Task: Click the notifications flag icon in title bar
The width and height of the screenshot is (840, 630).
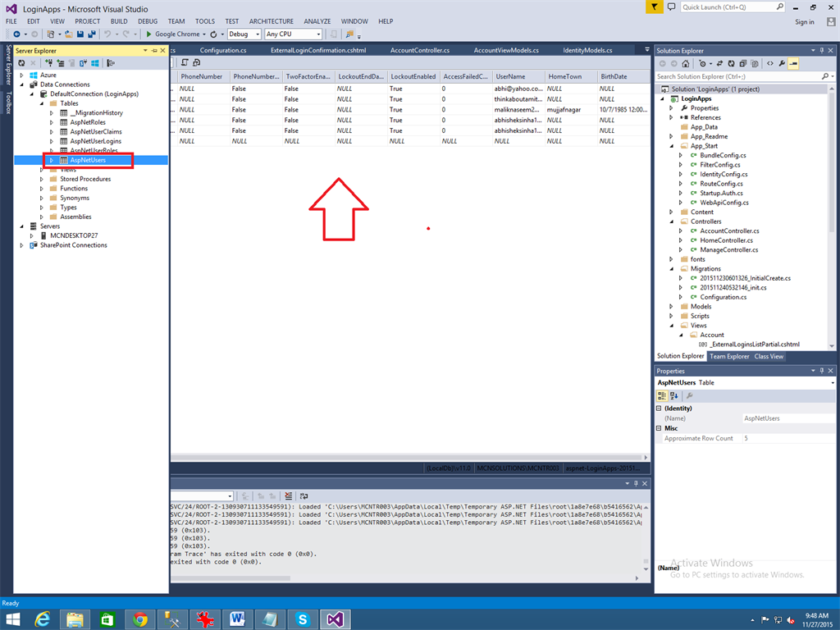Action: pos(654,7)
